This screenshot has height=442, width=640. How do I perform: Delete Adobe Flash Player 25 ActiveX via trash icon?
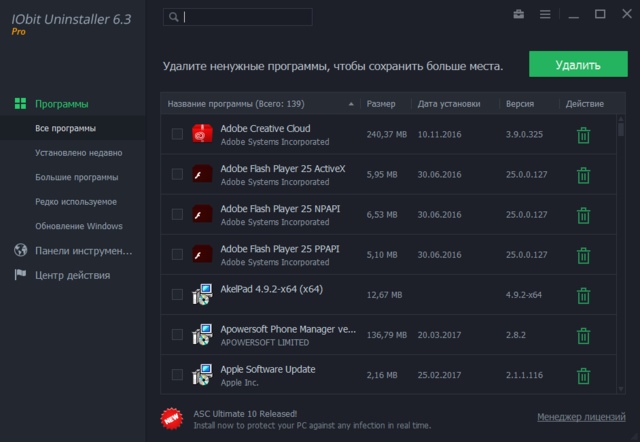pyautogui.click(x=583, y=175)
